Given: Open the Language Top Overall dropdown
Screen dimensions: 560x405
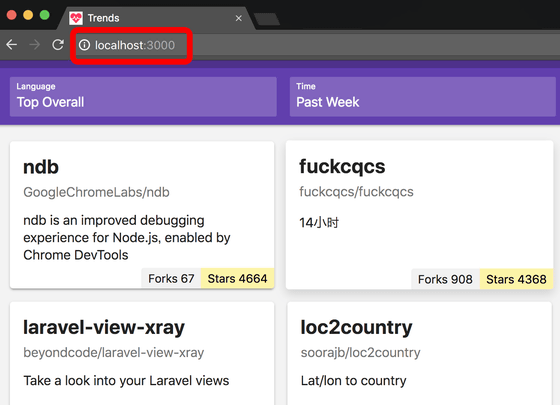Looking at the screenshot, I should (x=143, y=97).
